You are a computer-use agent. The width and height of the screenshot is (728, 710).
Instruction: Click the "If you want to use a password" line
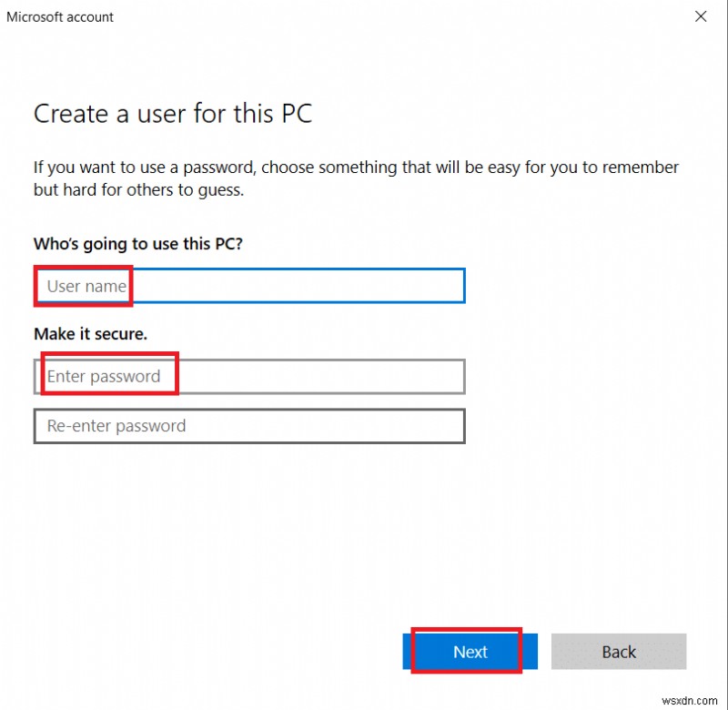[355, 167]
